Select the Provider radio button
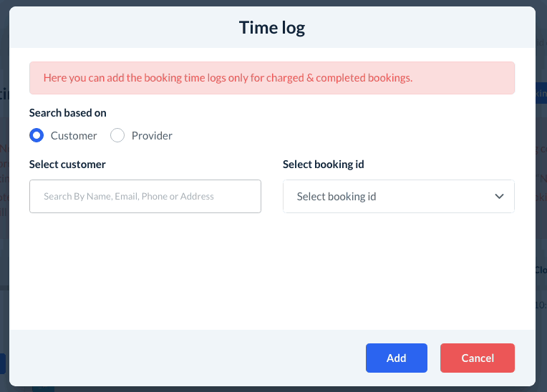Viewport: 547px width, 392px height. click(117, 136)
